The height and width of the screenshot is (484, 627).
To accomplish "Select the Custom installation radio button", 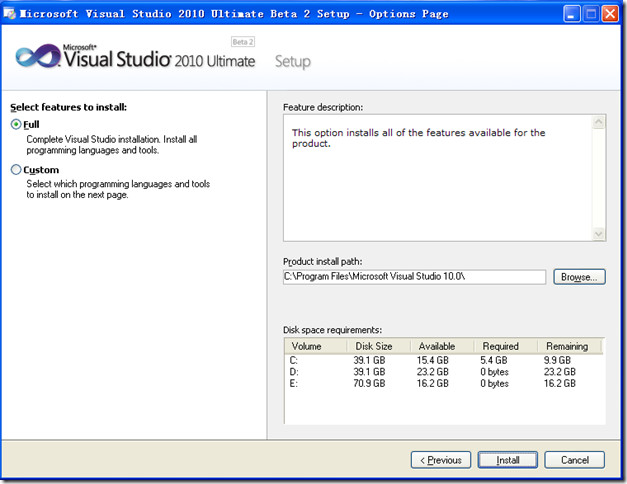I will point(16,170).
